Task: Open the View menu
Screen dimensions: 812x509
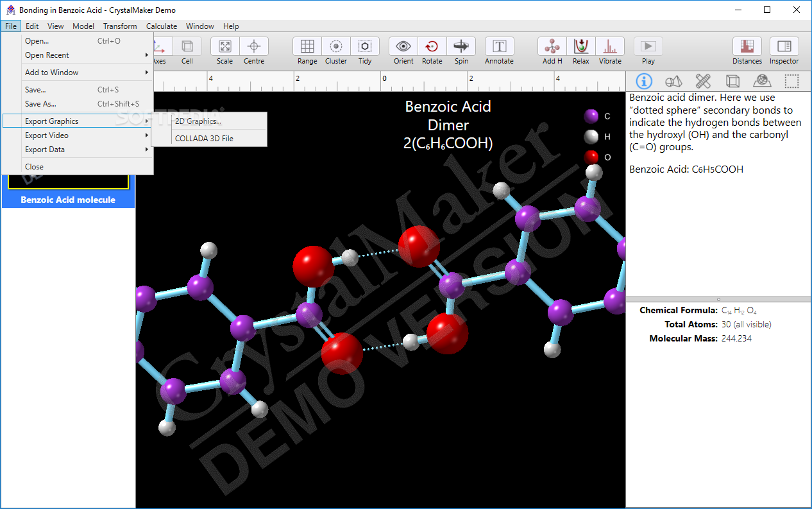Action: tap(56, 26)
